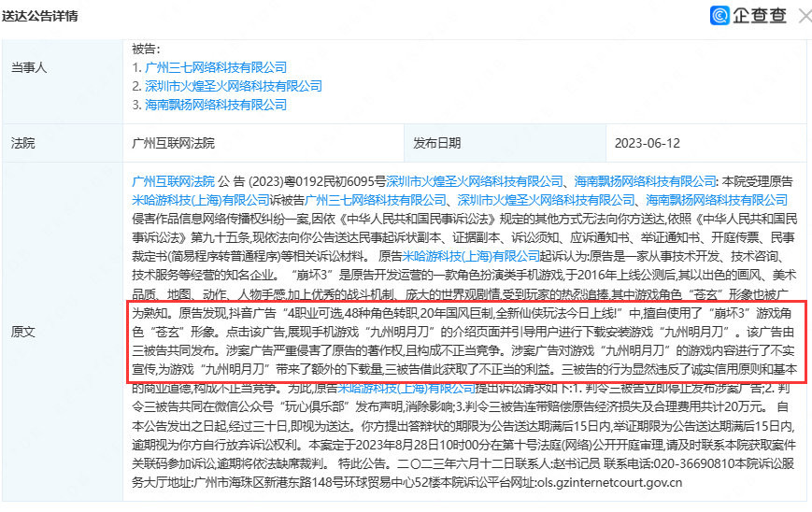Click the 被告: heading text
This screenshot has width=812, height=512.
pos(146,50)
